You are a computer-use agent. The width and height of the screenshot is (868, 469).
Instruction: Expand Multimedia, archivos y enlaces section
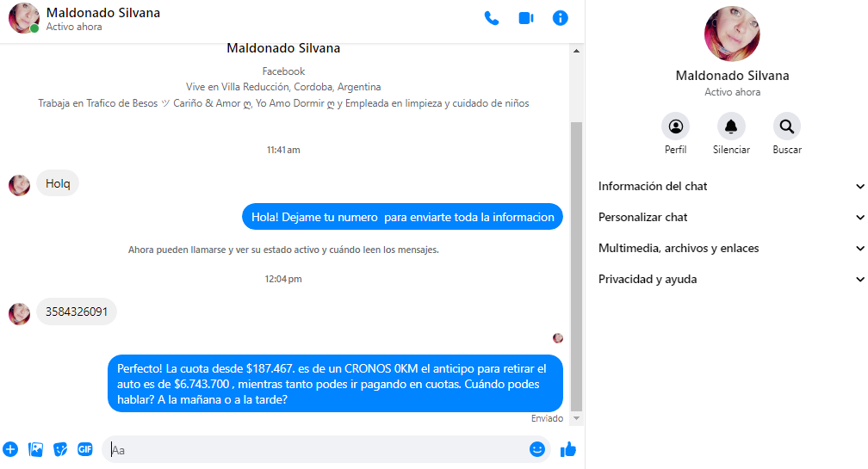[x=731, y=249]
